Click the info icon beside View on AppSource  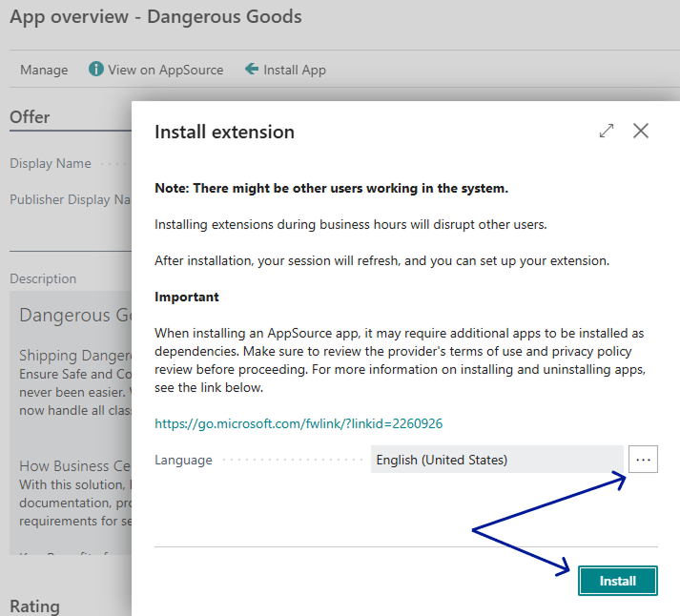(95, 70)
